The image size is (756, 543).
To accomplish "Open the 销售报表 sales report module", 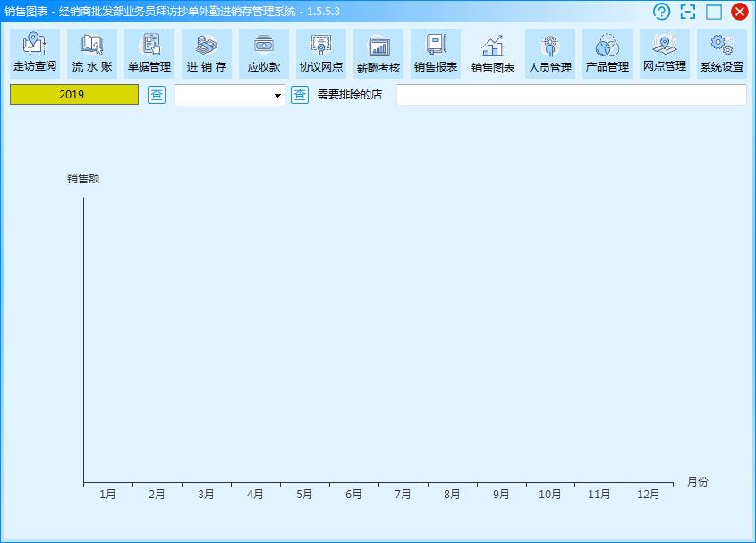I will 436,54.
